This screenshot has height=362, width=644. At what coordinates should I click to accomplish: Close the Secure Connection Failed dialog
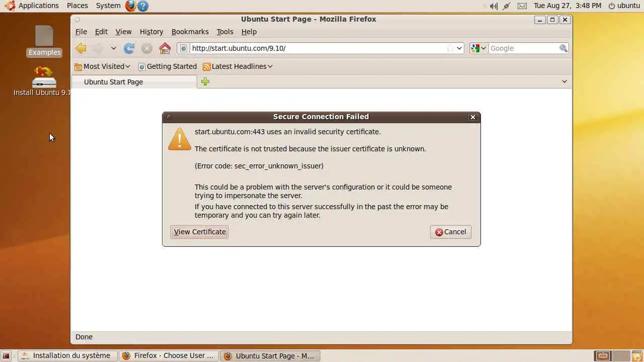[472, 117]
